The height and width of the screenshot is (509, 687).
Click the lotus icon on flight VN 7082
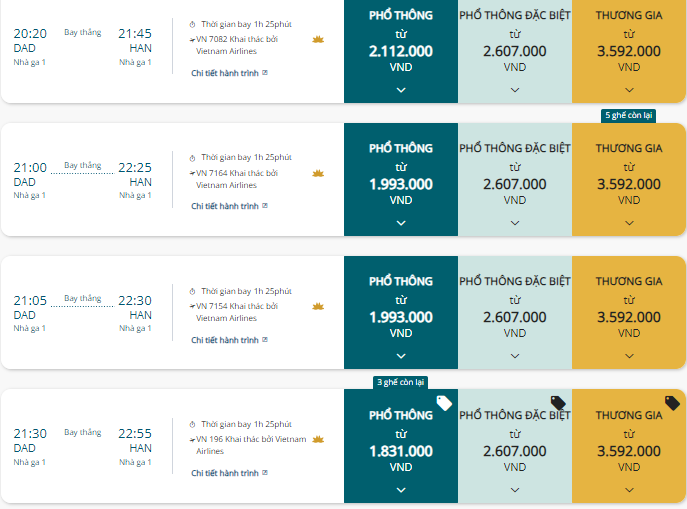click(x=318, y=40)
